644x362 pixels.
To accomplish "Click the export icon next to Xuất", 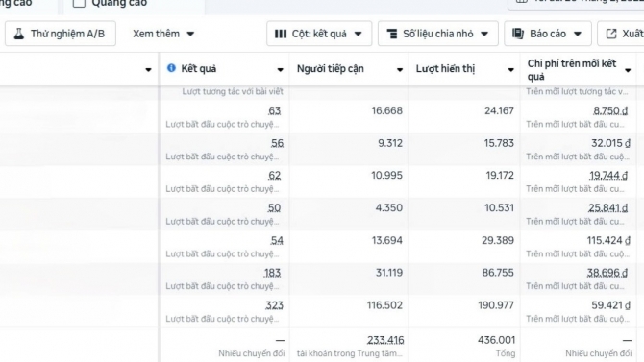I will coord(611,34).
